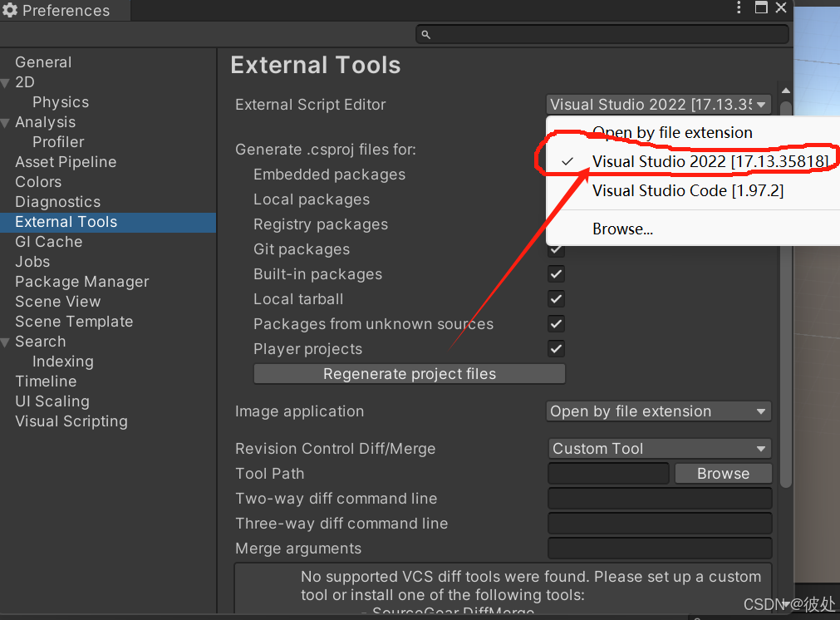Open the General preferences section
Image resolution: width=840 pixels, height=620 pixels.
pyautogui.click(x=43, y=62)
